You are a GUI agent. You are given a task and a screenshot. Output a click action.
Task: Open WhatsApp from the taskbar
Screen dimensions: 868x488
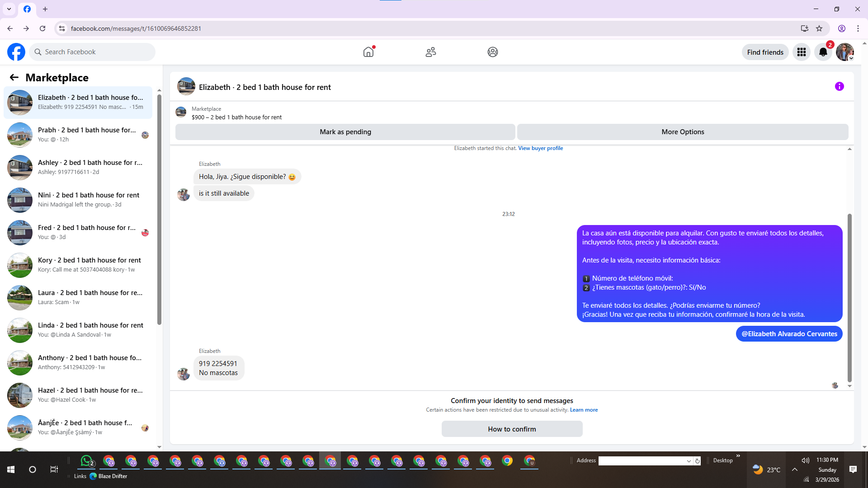point(87,461)
